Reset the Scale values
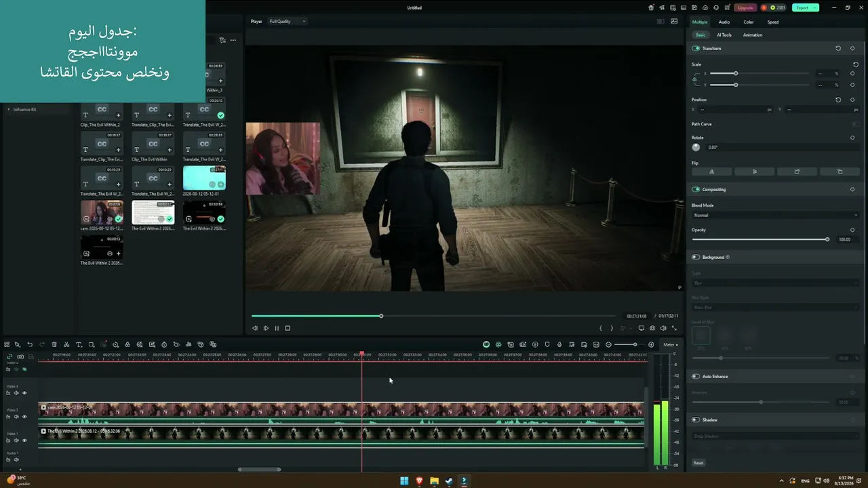868x488 pixels. click(x=856, y=65)
